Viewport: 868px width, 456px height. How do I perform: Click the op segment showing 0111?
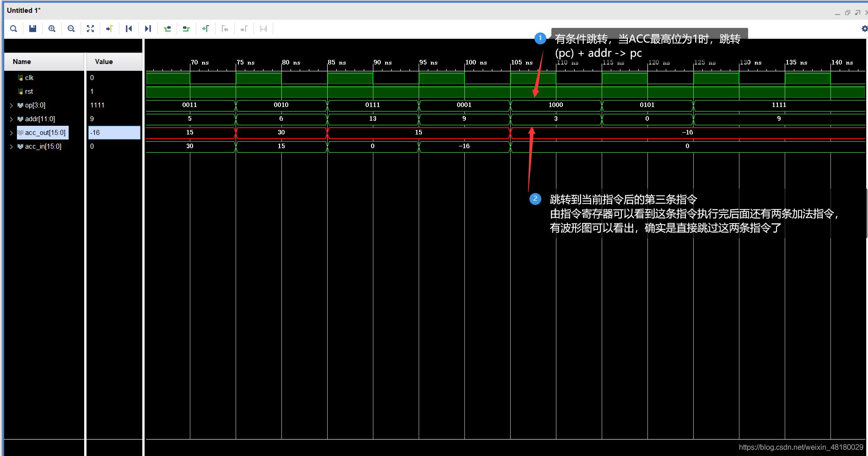pos(373,105)
